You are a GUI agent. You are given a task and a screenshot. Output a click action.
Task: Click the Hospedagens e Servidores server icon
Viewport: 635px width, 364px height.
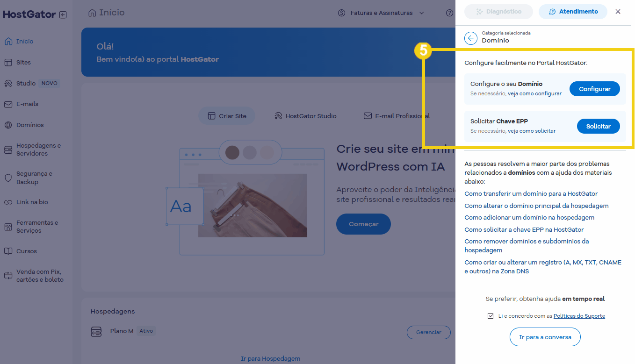8,150
